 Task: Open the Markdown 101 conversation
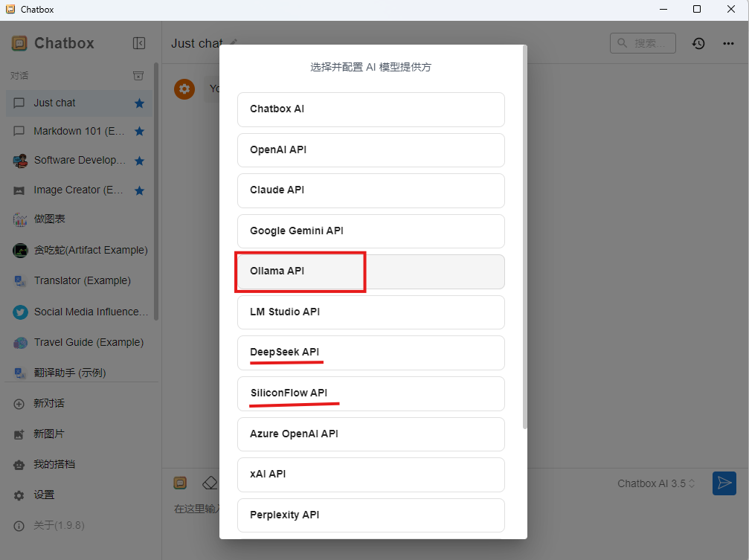(x=79, y=132)
